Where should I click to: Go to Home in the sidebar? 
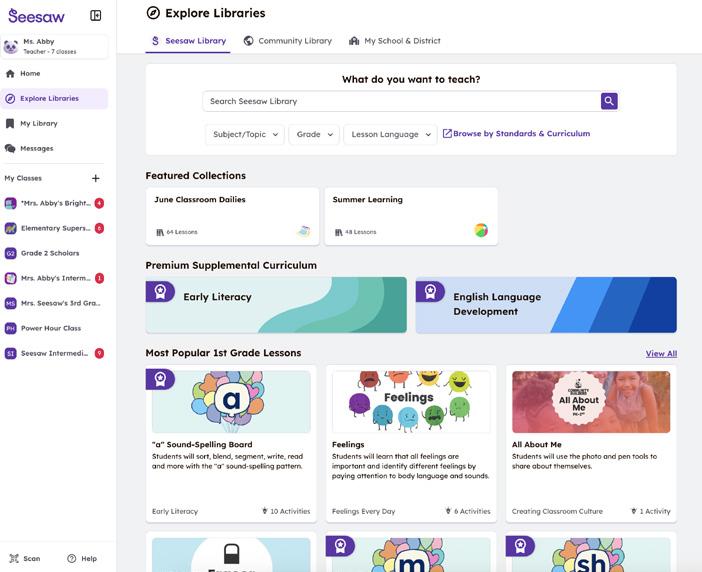tap(54, 73)
